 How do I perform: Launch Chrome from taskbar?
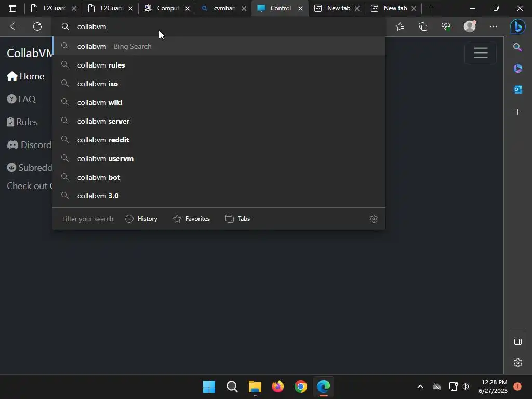coord(301,387)
